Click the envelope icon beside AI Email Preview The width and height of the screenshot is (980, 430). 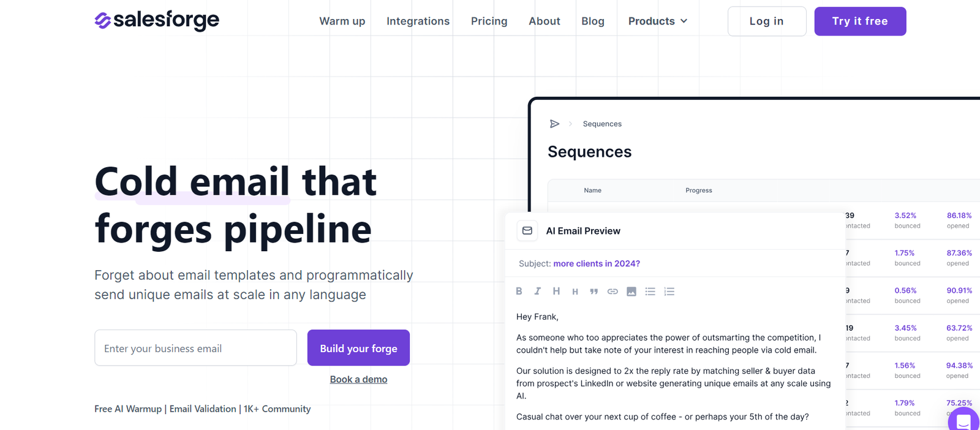527,231
